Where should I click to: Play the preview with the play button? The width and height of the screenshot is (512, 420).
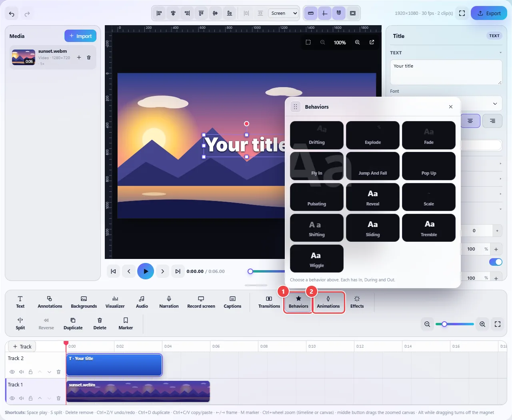(146, 271)
